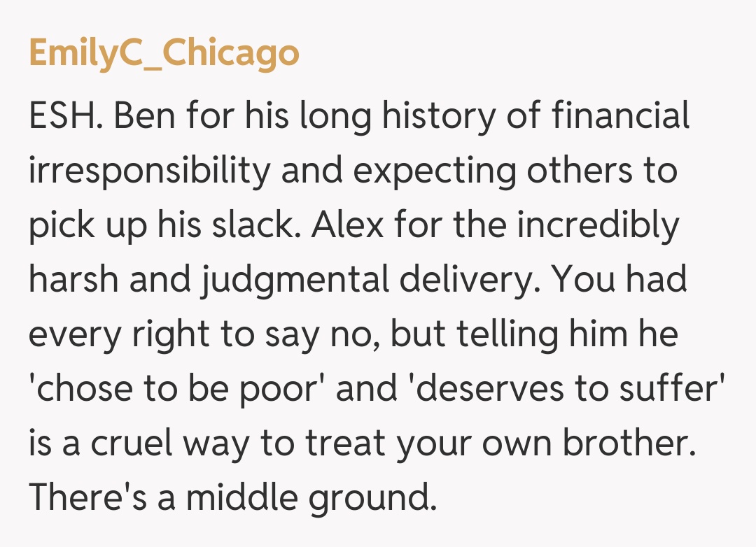Click the phrase 'financial' in first line
The width and height of the screenshot is (756, 547).
[621, 117]
